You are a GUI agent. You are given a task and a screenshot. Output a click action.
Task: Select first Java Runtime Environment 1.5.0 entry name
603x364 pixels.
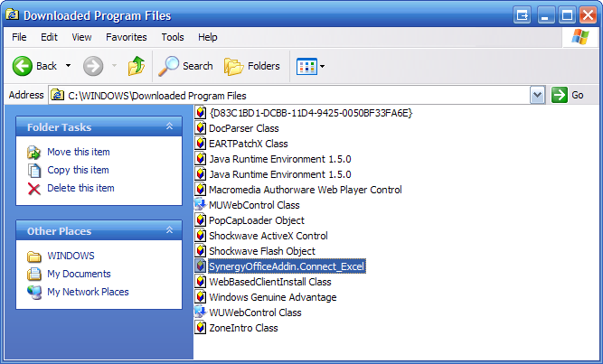280,159
